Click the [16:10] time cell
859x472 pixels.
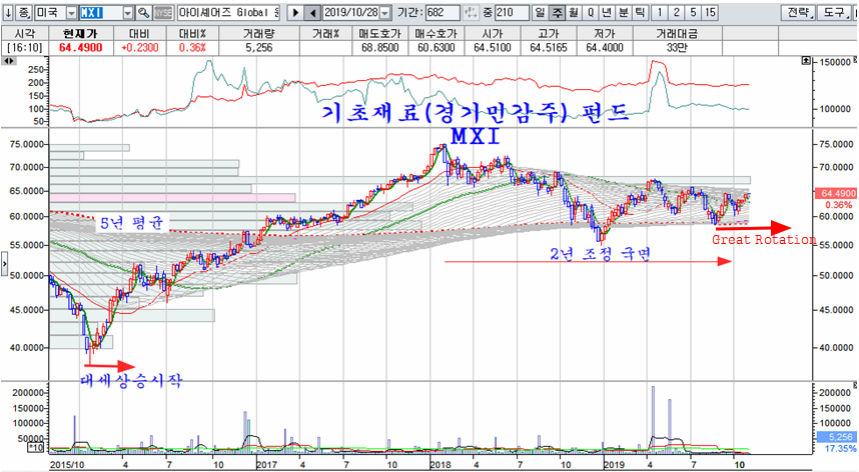[x=25, y=48]
